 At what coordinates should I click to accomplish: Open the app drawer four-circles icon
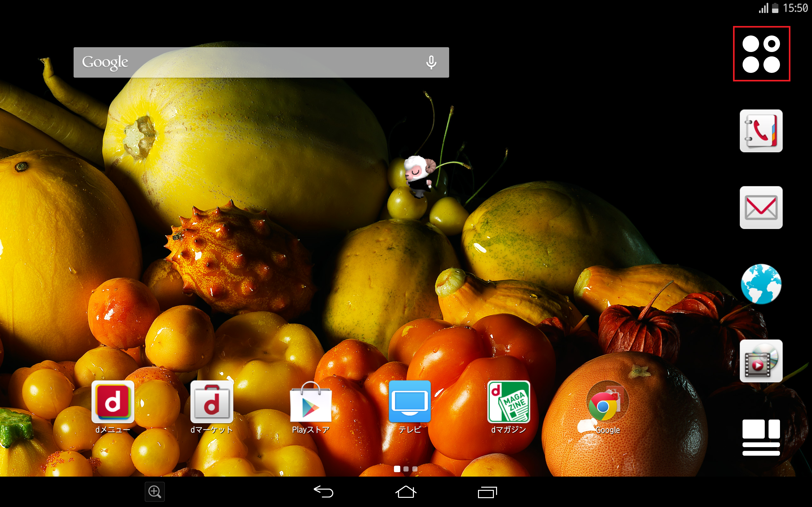tap(761, 54)
